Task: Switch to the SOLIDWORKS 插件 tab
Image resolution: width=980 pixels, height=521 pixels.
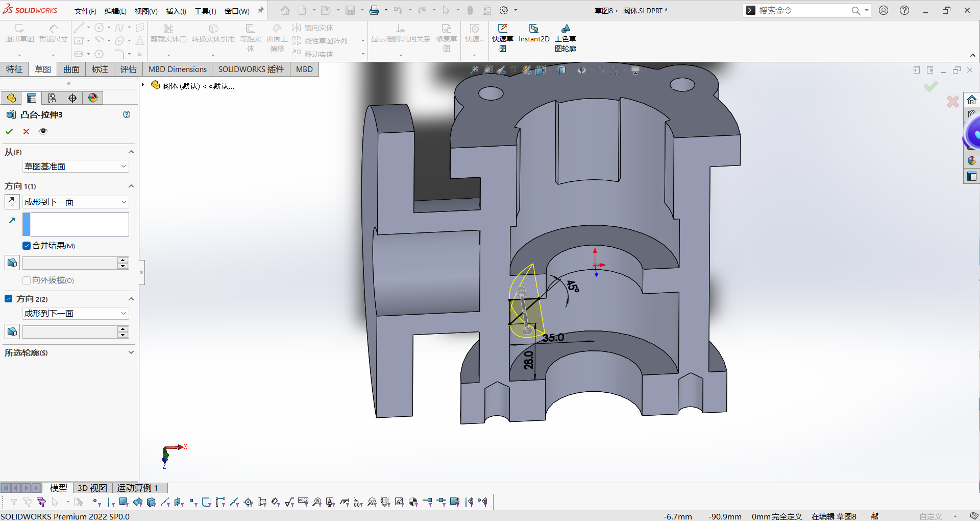Action: (251, 69)
